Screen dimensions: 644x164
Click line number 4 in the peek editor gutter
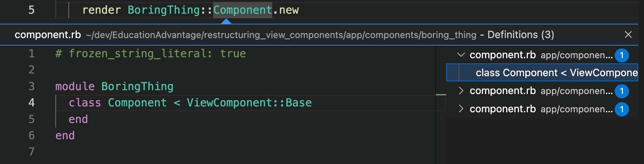click(x=32, y=103)
